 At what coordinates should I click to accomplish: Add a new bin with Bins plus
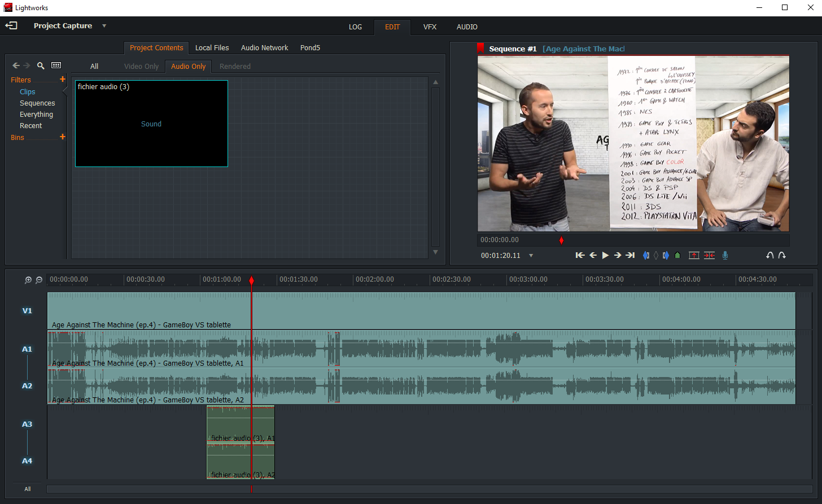[x=63, y=137]
